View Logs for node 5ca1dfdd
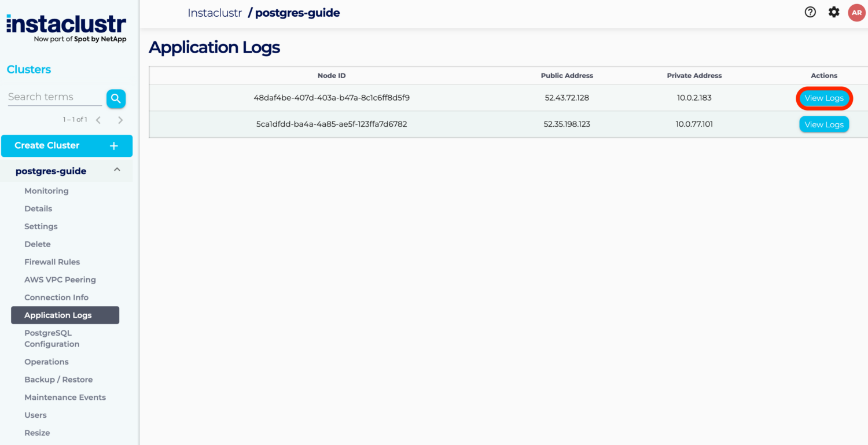The height and width of the screenshot is (445, 868). click(x=824, y=124)
